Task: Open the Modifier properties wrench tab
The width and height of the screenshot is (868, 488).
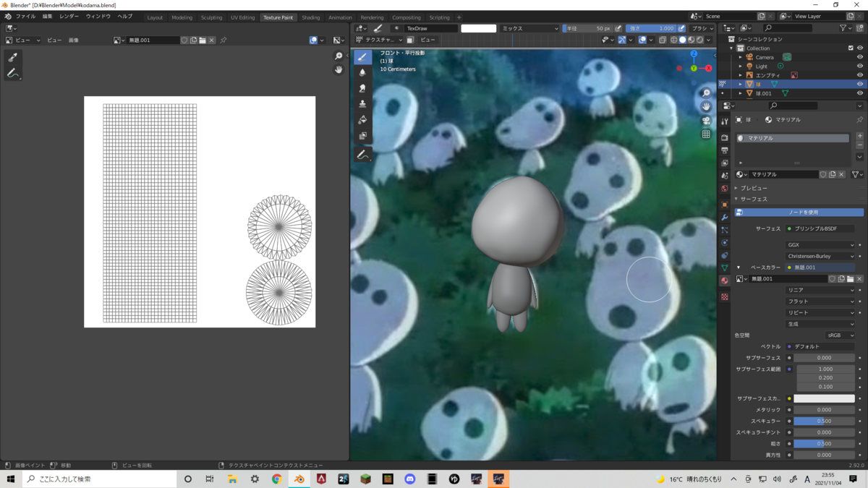Action: point(725,218)
